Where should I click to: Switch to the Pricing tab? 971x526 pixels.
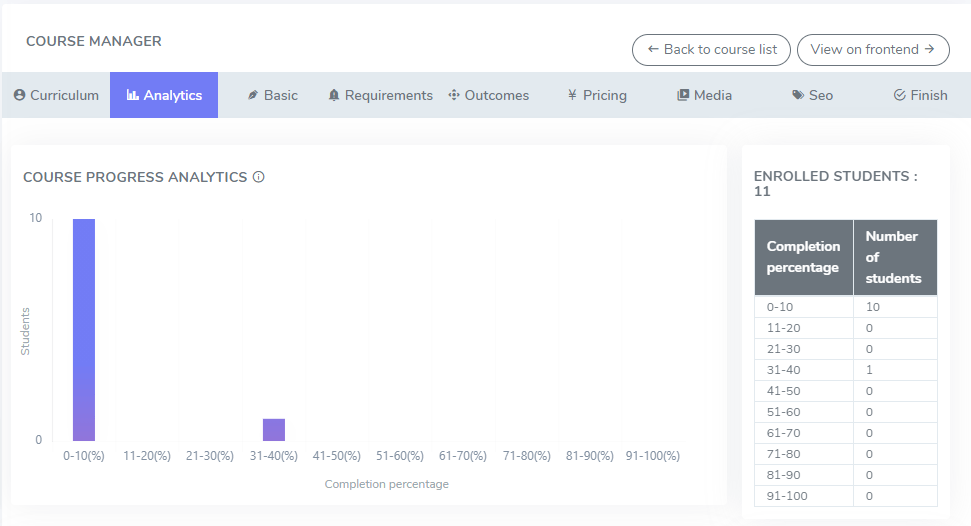click(597, 95)
